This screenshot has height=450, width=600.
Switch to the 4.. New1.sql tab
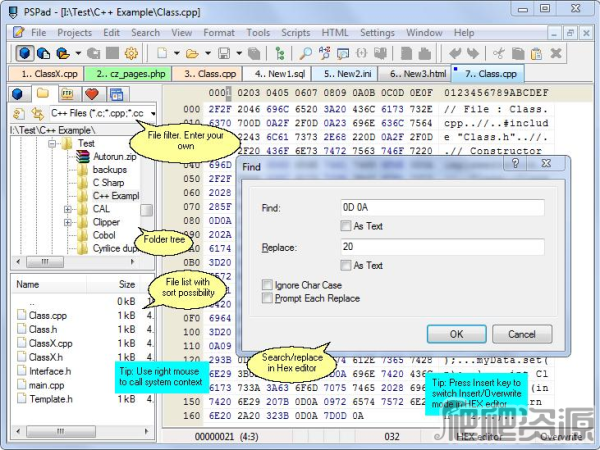click(277, 73)
